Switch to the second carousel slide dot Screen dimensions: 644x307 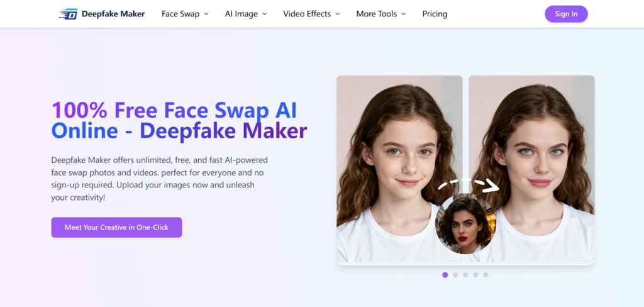tap(455, 275)
